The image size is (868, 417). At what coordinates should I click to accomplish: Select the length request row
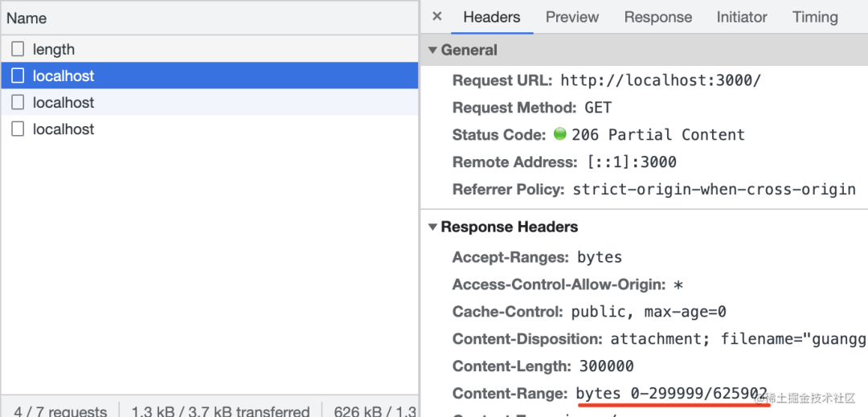tap(54, 50)
